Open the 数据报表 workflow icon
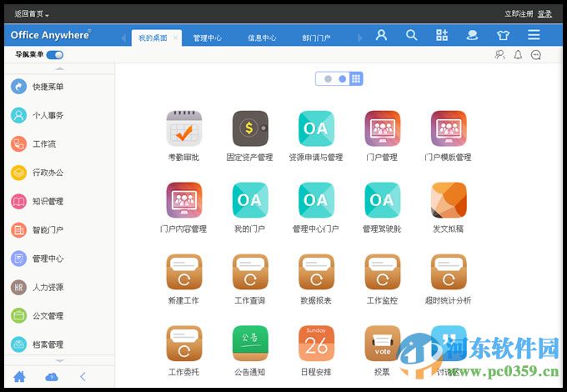The width and height of the screenshot is (567, 392). pyautogui.click(x=316, y=272)
